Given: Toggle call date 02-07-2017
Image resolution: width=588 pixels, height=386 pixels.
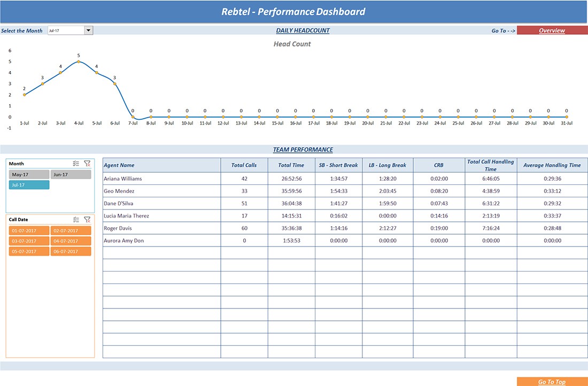Looking at the screenshot, I should [x=71, y=231].
